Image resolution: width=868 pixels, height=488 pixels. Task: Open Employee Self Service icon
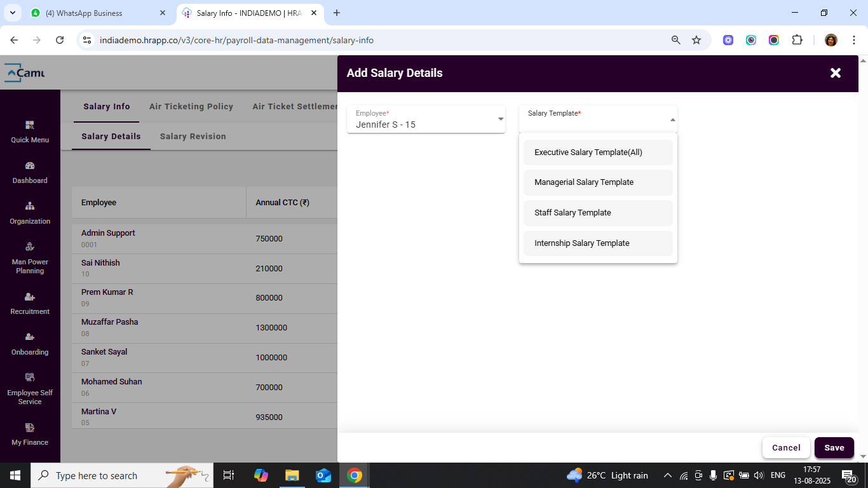coord(30,378)
